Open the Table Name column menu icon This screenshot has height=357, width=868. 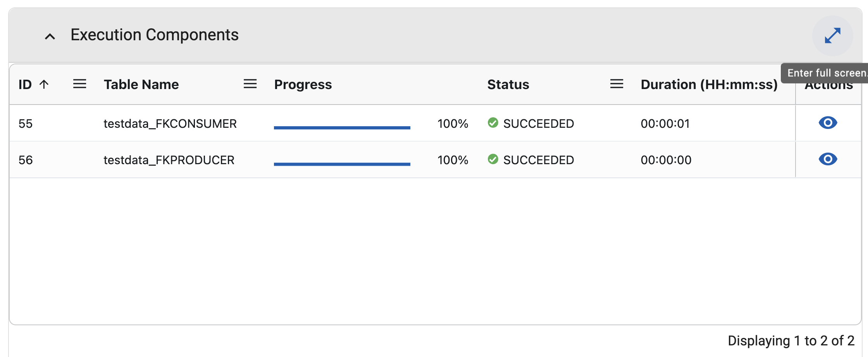(250, 84)
